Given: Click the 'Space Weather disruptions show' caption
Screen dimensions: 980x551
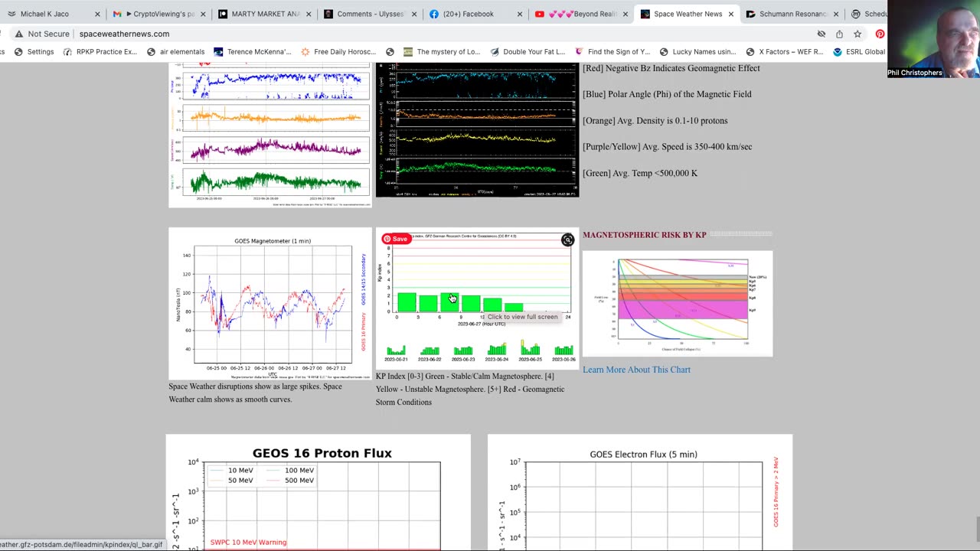Looking at the screenshot, I should click(x=256, y=393).
